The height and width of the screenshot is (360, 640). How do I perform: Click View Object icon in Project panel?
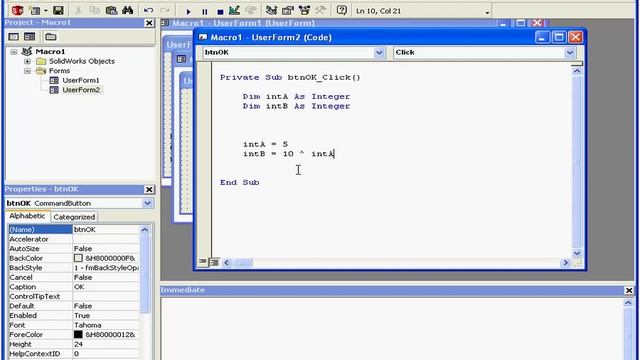[29, 37]
